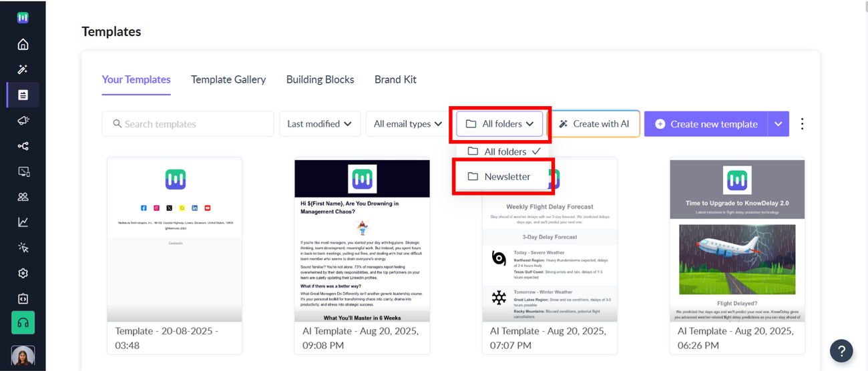The image size is (868, 371).
Task: Open the Home icon in sidebar
Action: (23, 45)
